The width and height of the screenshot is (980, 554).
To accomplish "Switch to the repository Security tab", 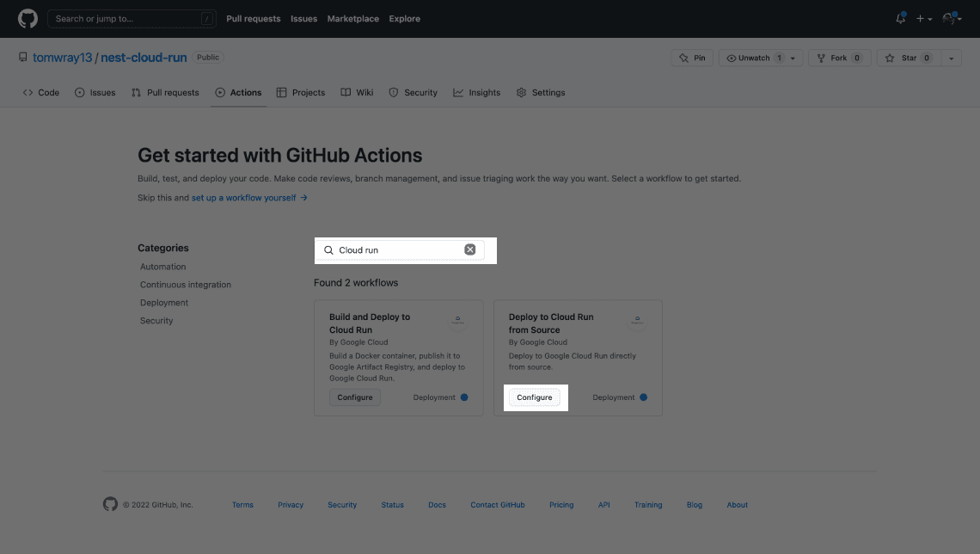I will click(413, 93).
